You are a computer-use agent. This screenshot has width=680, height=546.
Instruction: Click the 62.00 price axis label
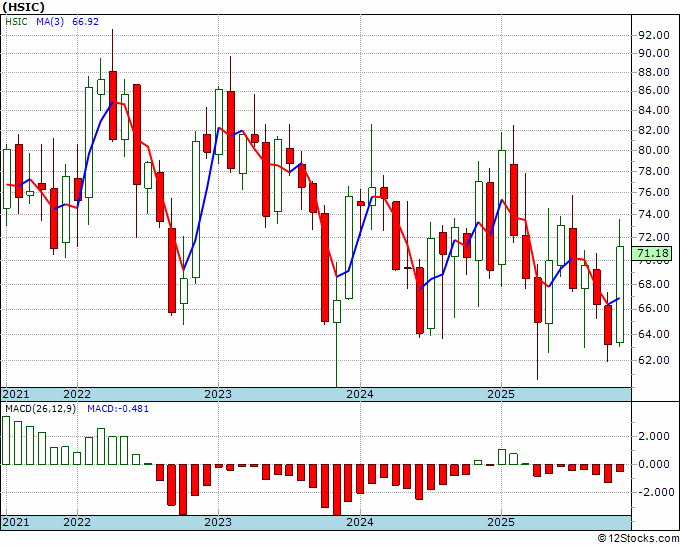(x=654, y=360)
